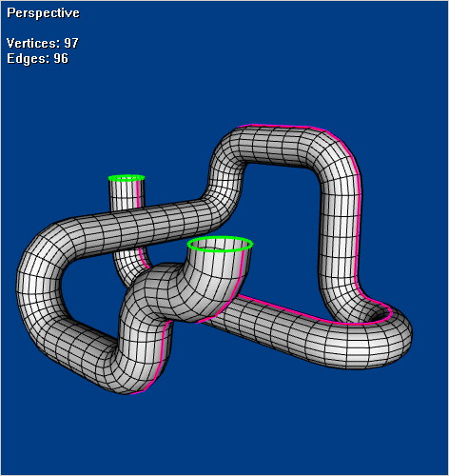
Task: Click the "Perspective" viewport label
Action: pos(43,13)
